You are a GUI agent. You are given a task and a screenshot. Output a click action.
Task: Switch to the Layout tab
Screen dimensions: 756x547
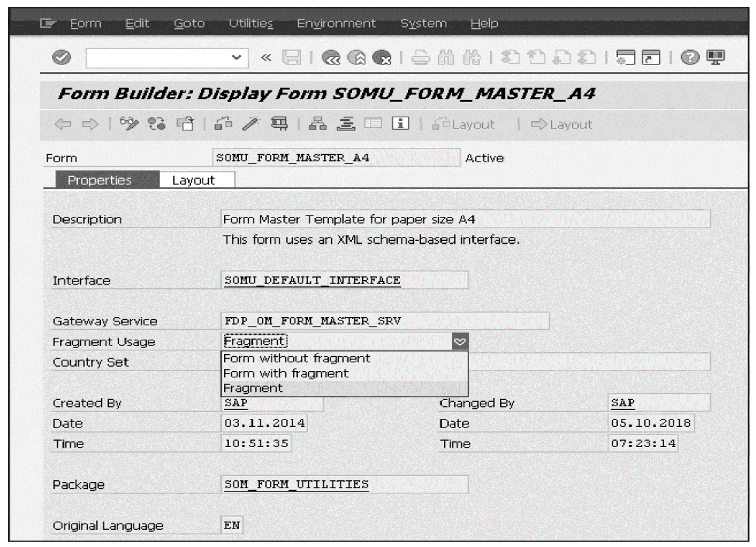click(197, 180)
